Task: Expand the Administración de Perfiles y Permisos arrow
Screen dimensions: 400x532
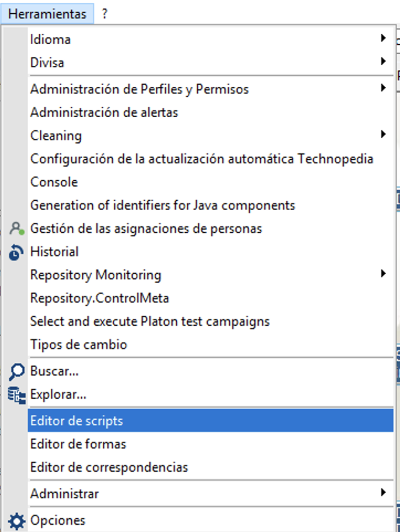Action: (x=383, y=88)
